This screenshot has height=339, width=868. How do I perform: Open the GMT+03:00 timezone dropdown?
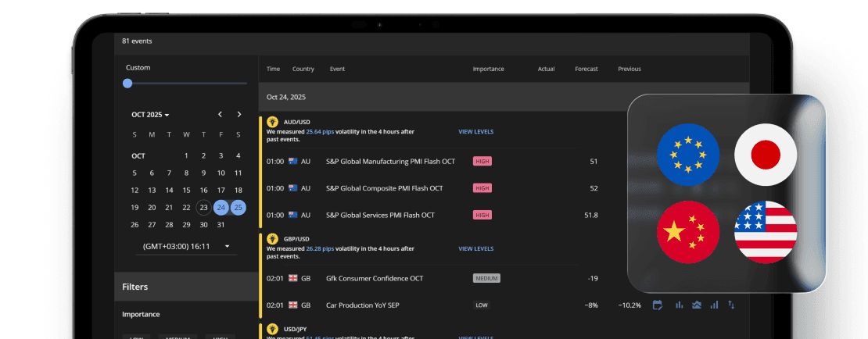coord(186,246)
